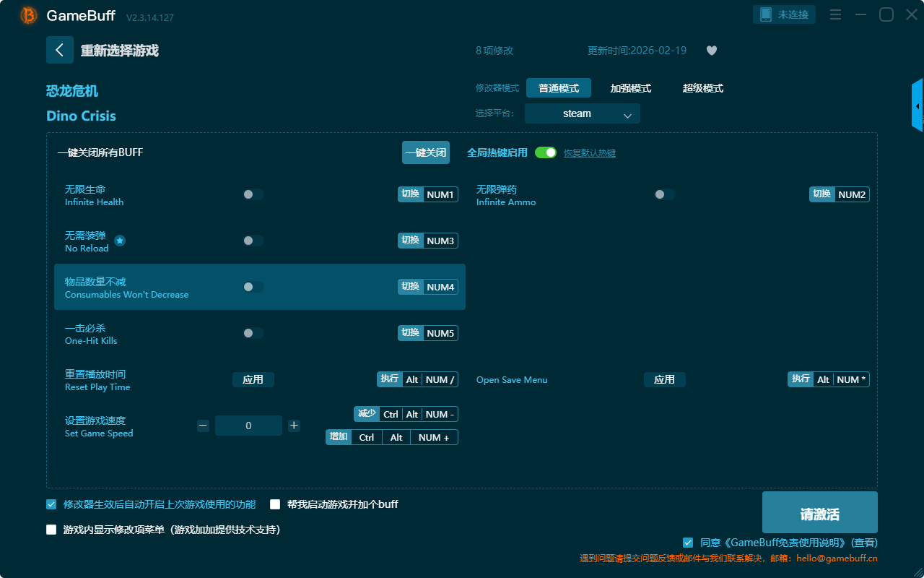
Task: Click the star badge beside No Reload
Action: [x=120, y=241]
